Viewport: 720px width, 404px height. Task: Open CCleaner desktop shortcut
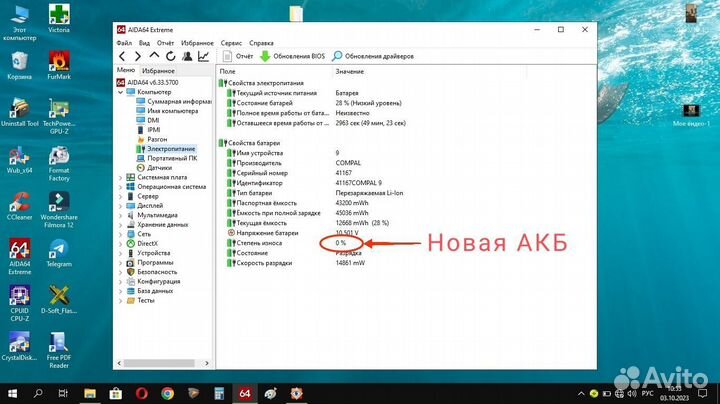(19, 206)
